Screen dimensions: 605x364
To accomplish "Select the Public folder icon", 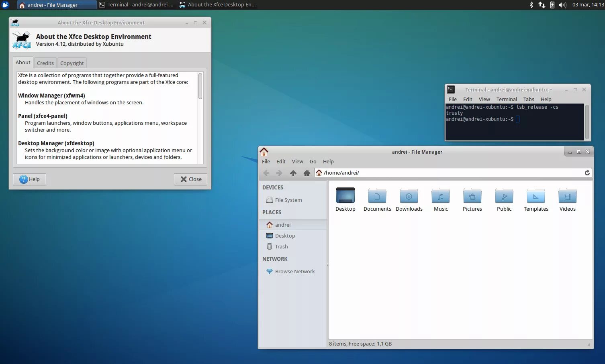I will coord(504,199).
